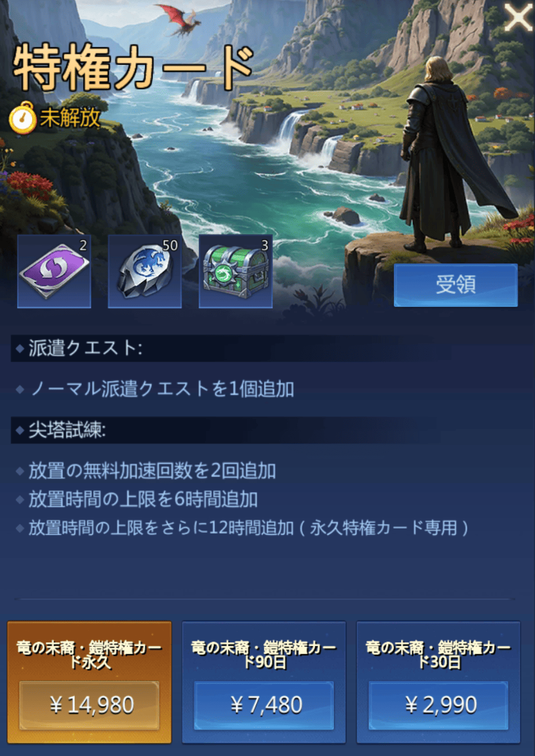
Task: Tap the 未解放 status label
Action: (70, 117)
